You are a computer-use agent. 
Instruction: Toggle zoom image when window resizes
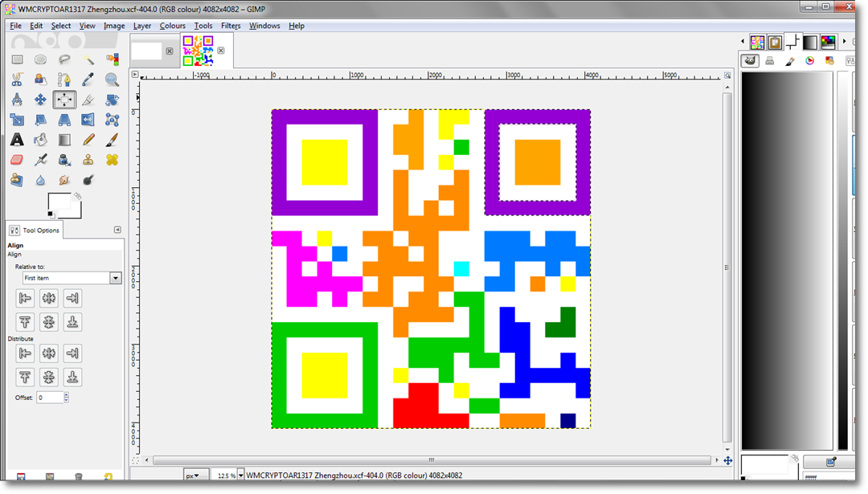[727, 76]
